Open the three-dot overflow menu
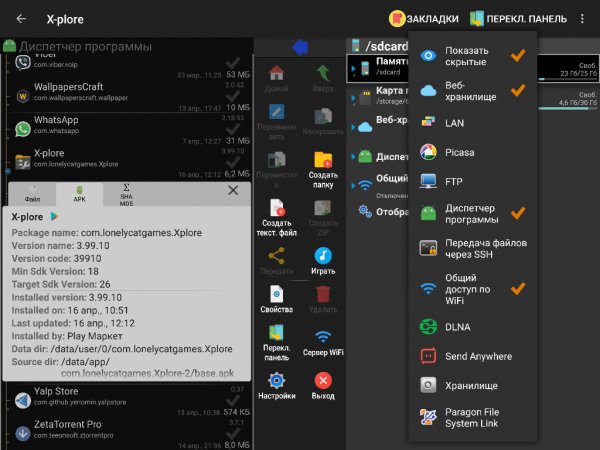 [x=582, y=18]
